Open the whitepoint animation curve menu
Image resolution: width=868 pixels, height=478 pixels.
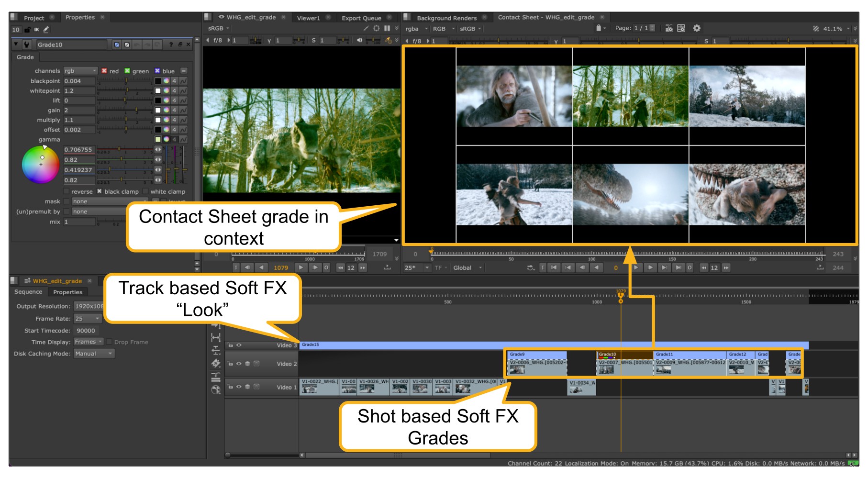tap(183, 91)
